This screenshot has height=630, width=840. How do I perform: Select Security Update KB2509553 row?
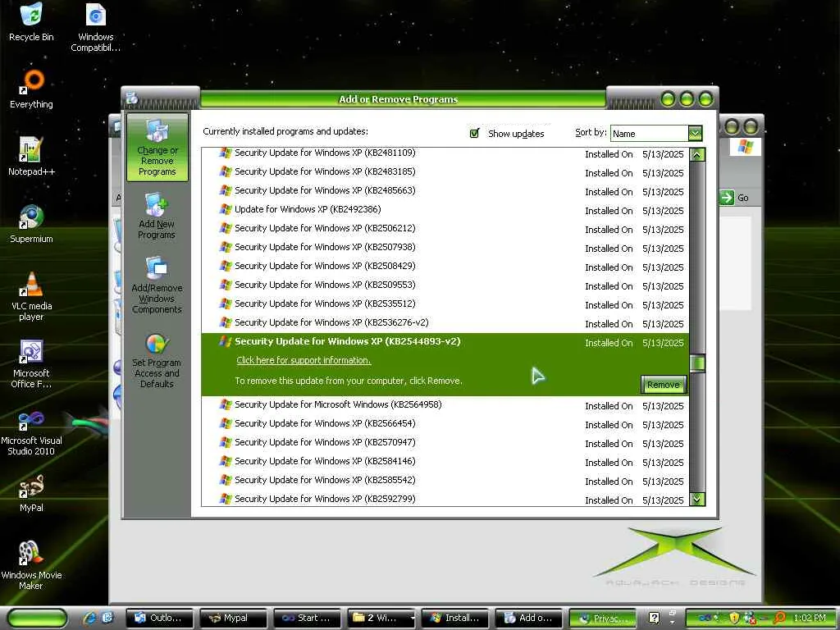click(445, 285)
